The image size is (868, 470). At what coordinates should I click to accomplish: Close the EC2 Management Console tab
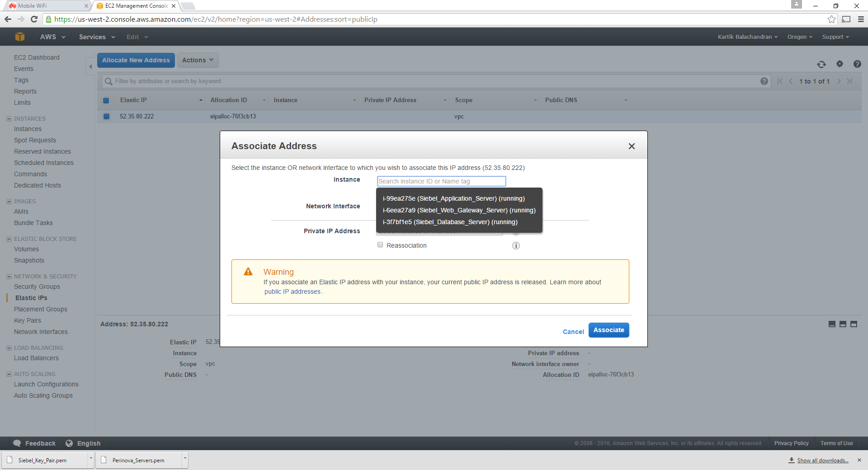tap(174, 6)
